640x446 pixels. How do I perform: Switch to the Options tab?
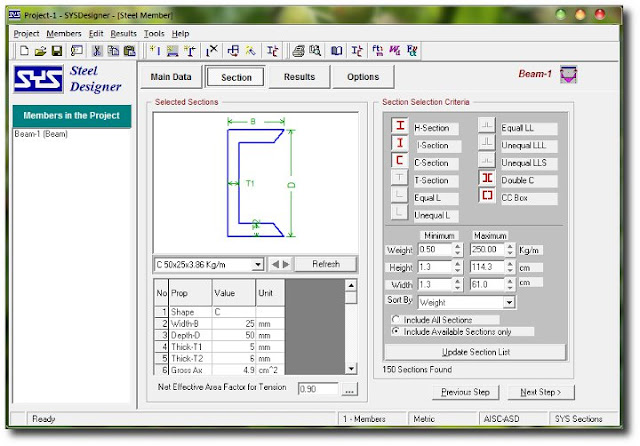[363, 77]
